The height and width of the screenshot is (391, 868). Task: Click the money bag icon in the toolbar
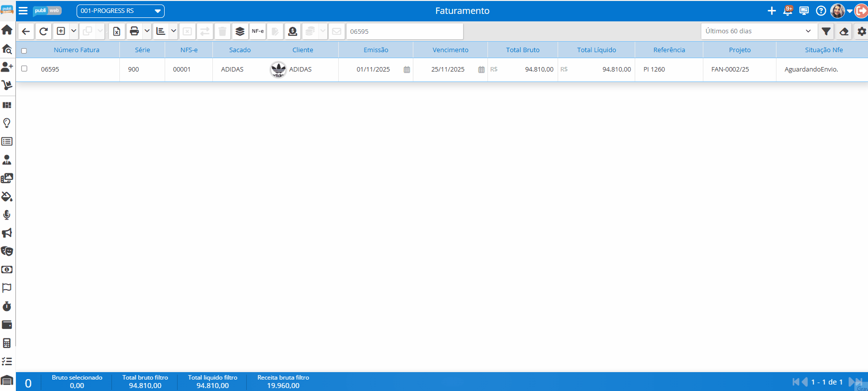click(293, 31)
